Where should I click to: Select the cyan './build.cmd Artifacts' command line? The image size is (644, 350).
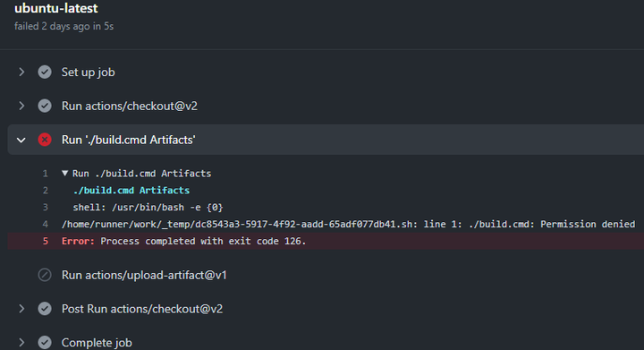[x=131, y=190]
